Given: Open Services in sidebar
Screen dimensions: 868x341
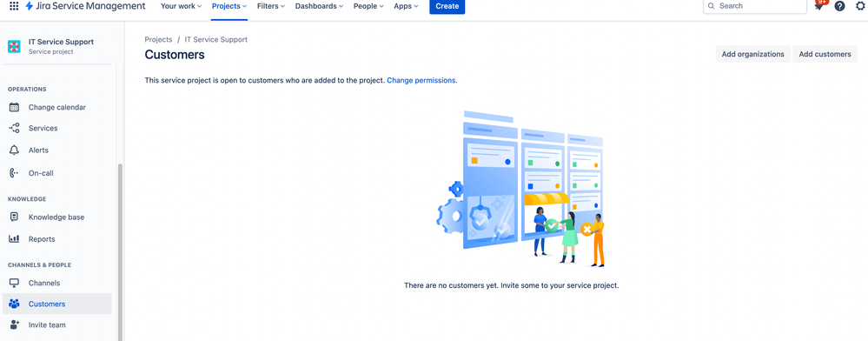Looking at the screenshot, I should (57, 128).
